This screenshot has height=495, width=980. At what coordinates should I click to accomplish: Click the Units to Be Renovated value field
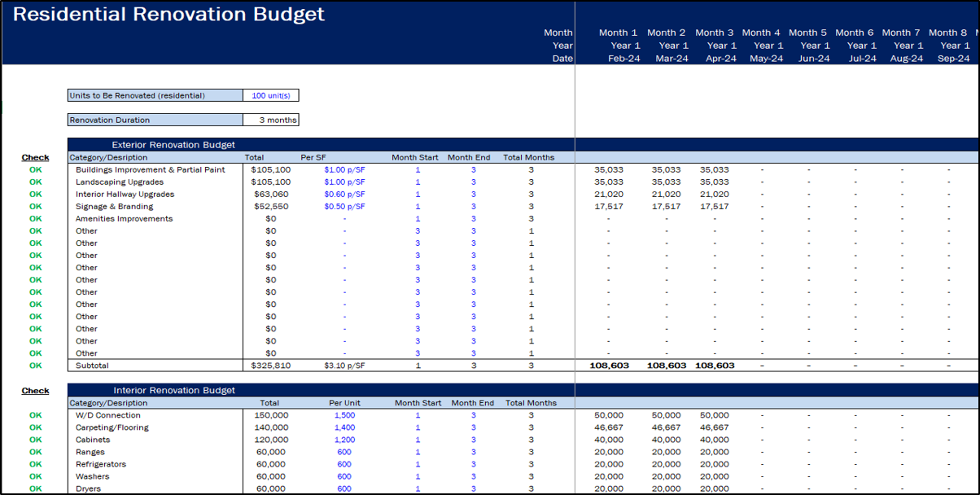[x=270, y=94]
